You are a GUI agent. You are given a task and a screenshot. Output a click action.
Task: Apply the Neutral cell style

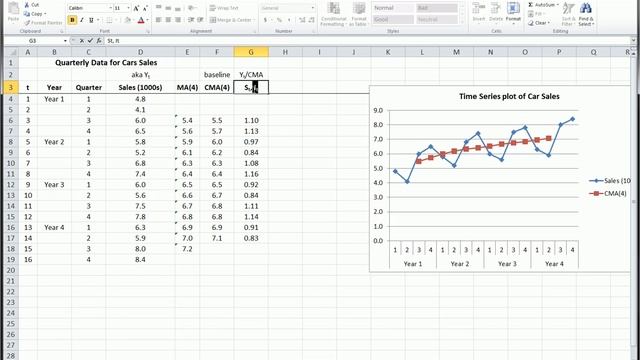(436, 20)
